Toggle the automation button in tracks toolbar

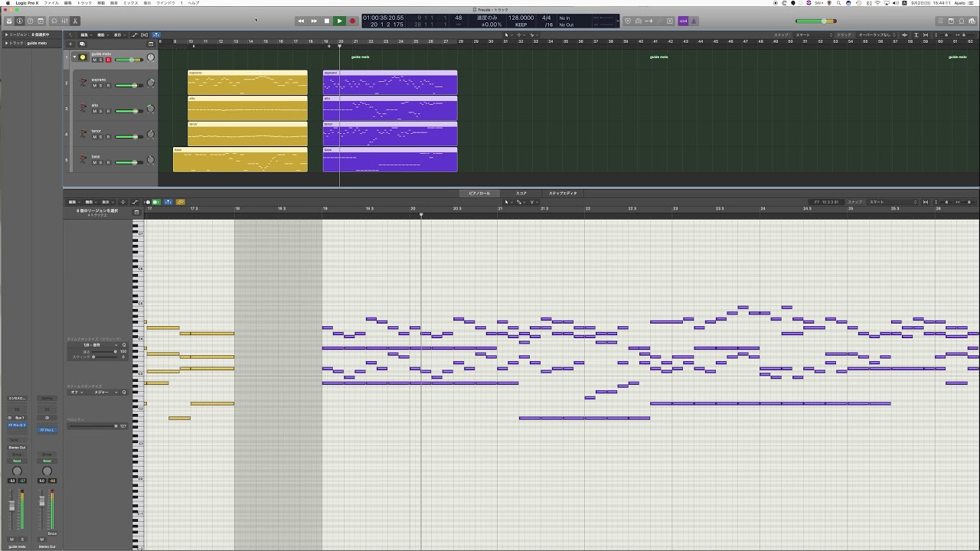(135, 34)
